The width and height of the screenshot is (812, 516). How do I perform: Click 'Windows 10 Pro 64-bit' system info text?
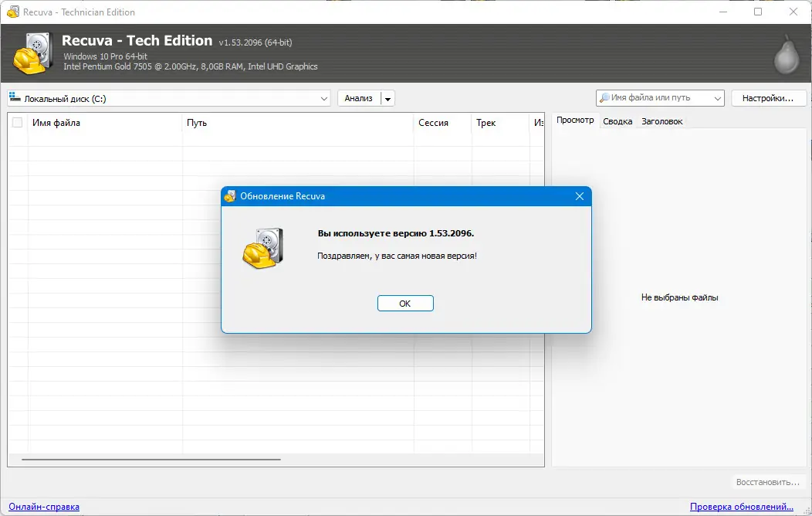(106, 56)
